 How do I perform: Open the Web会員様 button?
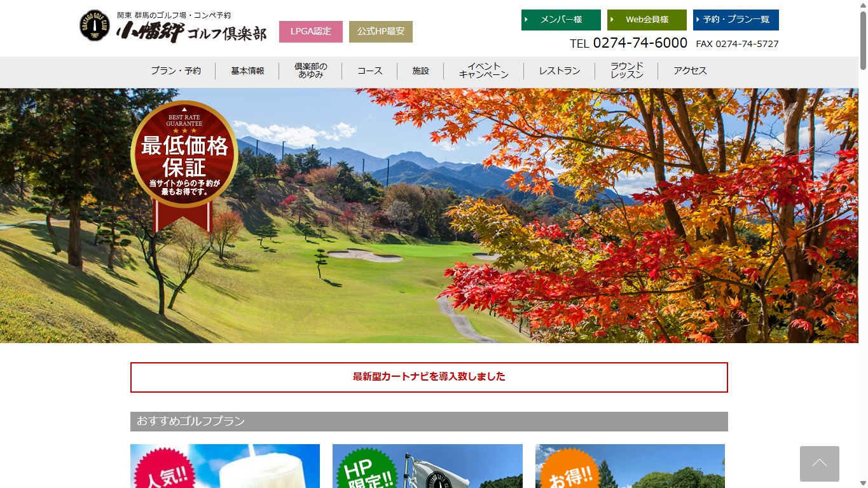click(647, 20)
